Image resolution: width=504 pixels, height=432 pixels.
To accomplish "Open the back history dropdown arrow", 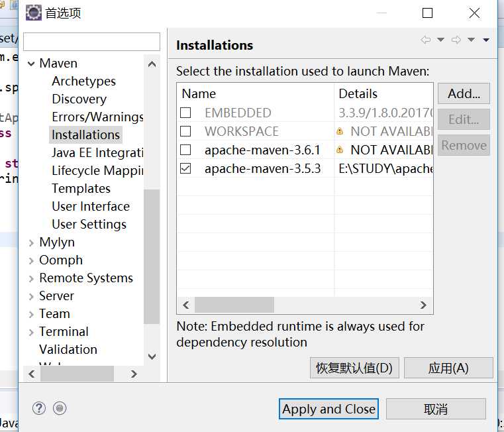I will pyautogui.click(x=440, y=40).
